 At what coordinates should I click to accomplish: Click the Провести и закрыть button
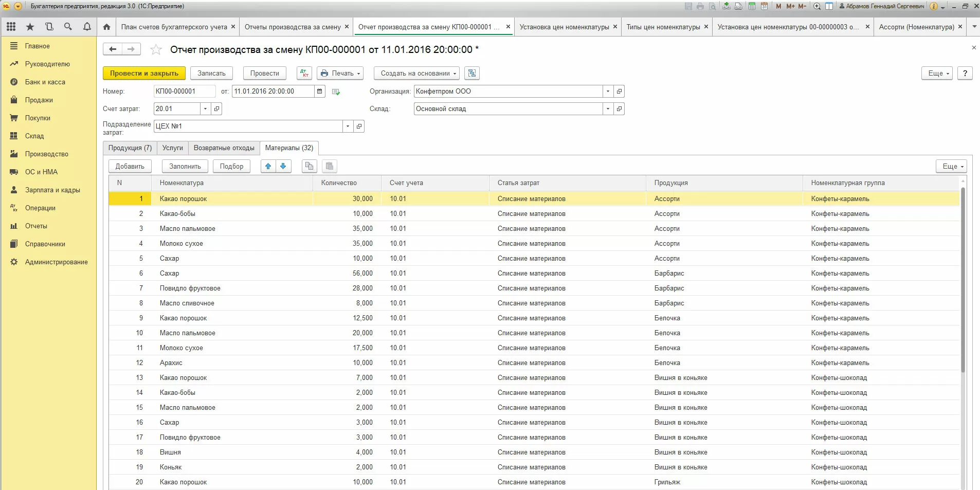pos(144,74)
